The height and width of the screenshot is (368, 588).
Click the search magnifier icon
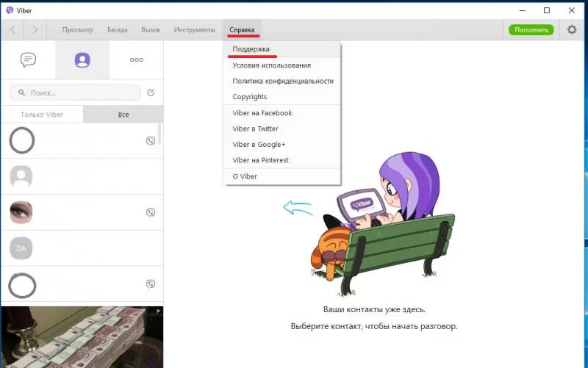coord(22,93)
